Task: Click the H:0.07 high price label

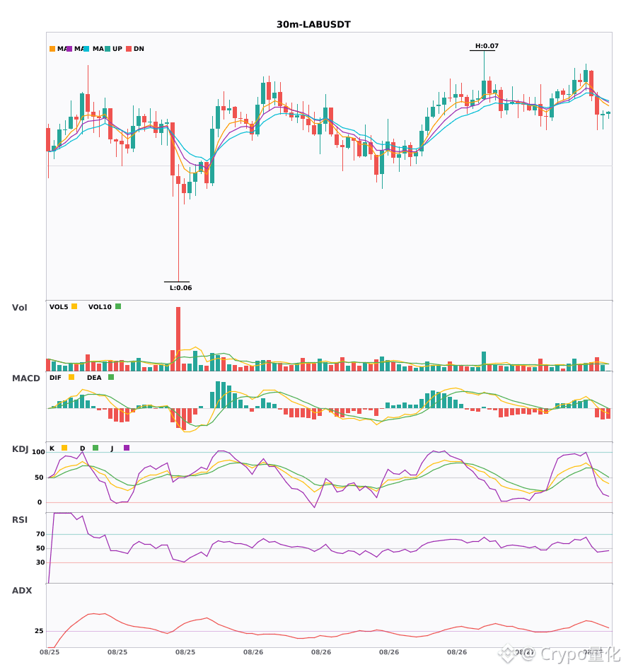Action: 487,46
